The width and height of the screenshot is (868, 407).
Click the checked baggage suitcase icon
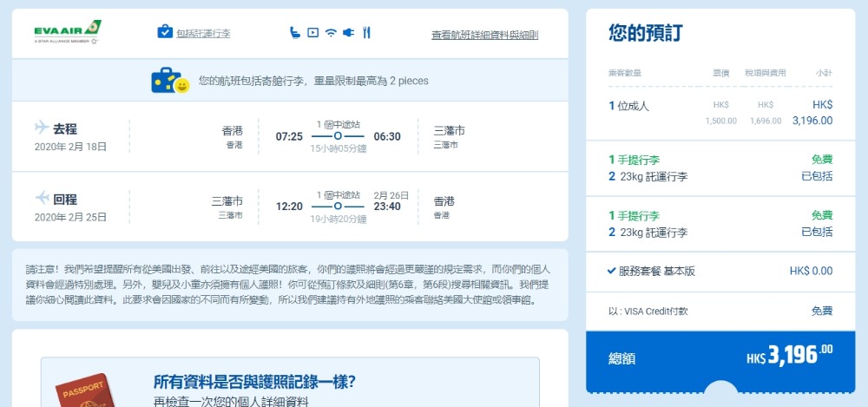coord(165,33)
